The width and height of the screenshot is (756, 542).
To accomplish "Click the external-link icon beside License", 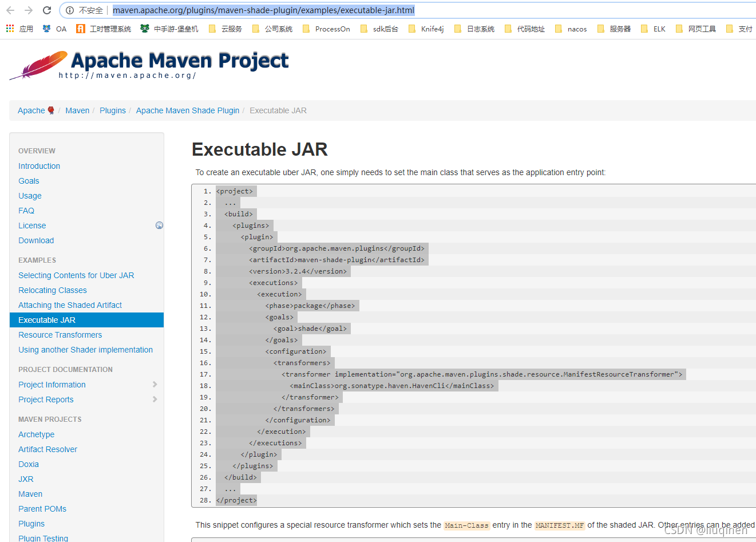I will pyautogui.click(x=159, y=225).
